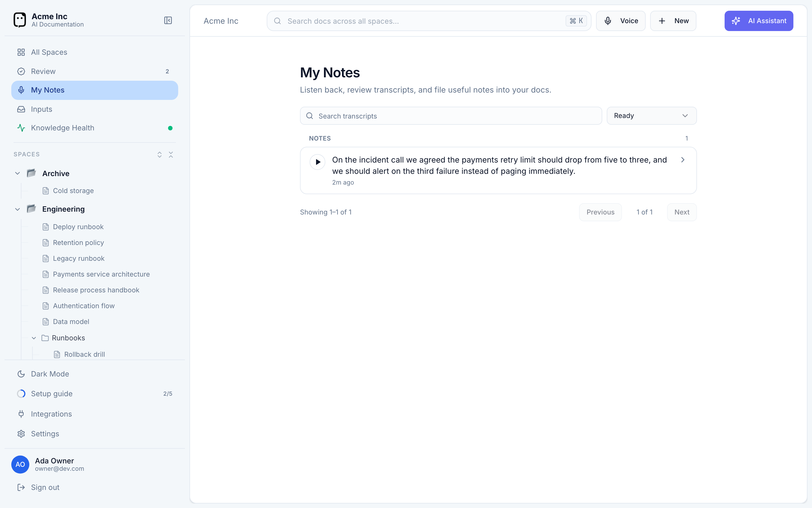Create a New document
The width and height of the screenshot is (812, 508).
click(673, 21)
